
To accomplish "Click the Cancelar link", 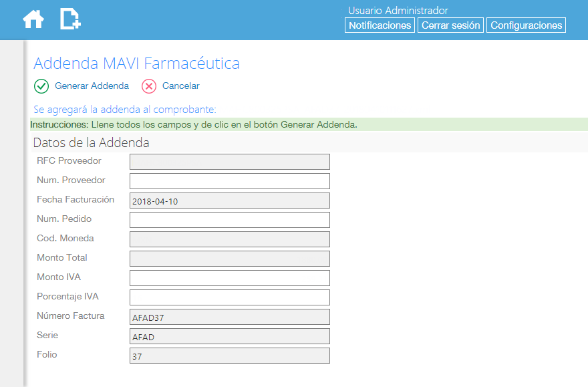I will 180,86.
